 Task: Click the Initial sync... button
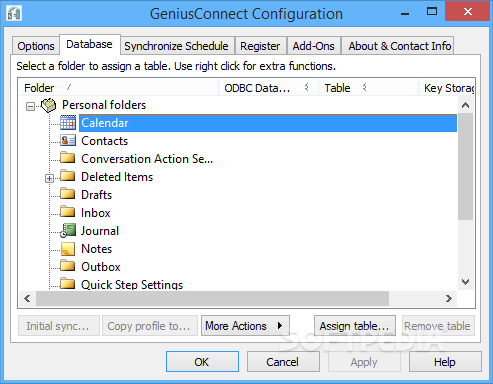click(59, 326)
